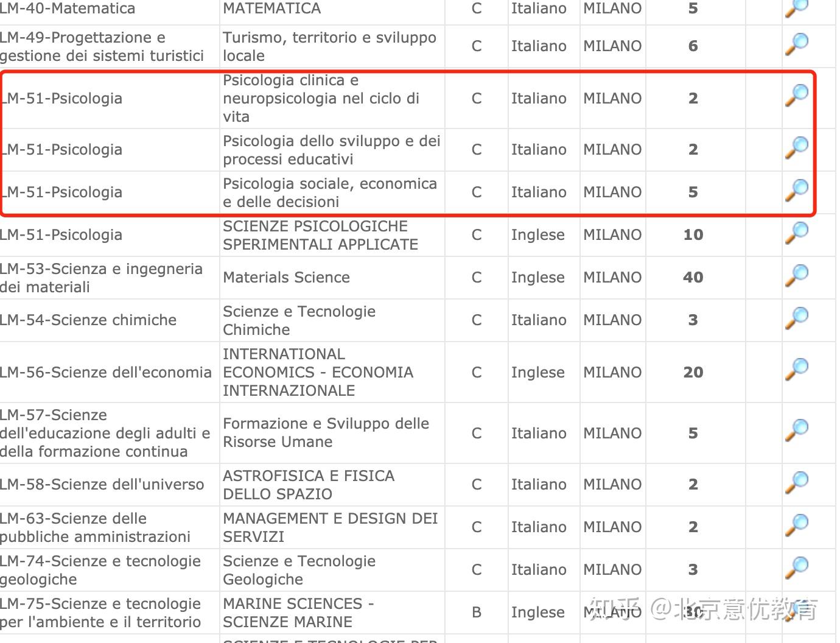The width and height of the screenshot is (840, 643).
Task: Click 'Inglese' in INTERNATIONAL ECONOMICS row
Action: click(538, 372)
